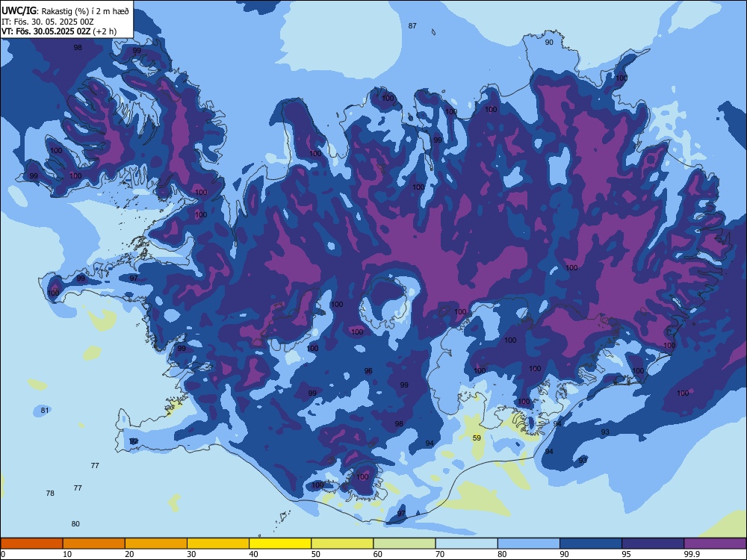Pick the pale green 60–70 legend swatch
The height and width of the screenshot is (560, 747).
coord(404,544)
